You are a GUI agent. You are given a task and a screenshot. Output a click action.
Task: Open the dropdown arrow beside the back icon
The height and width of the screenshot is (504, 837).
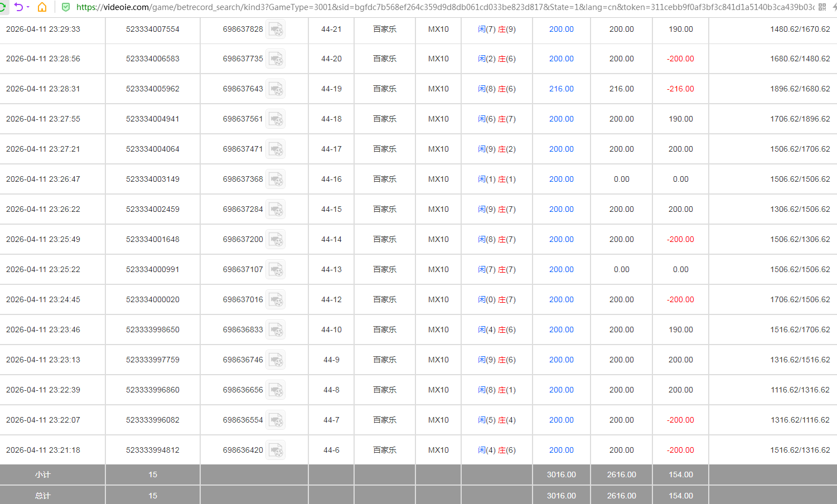28,7
